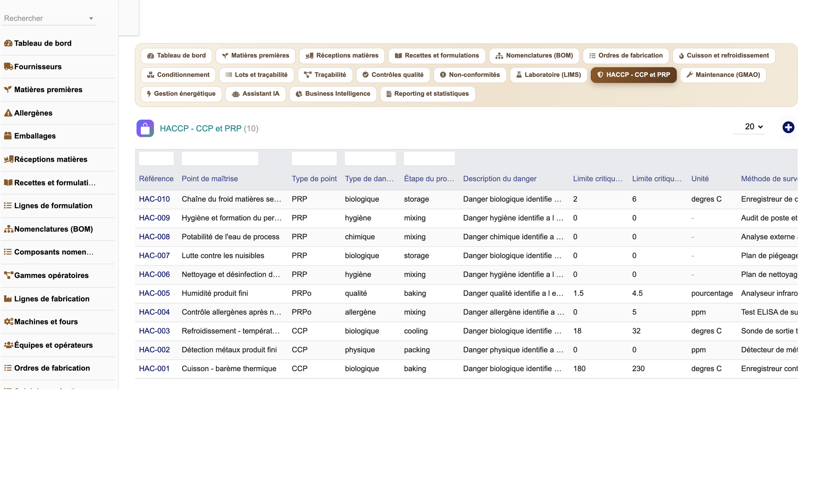Open the Contrôles qualité tab

[x=393, y=75]
